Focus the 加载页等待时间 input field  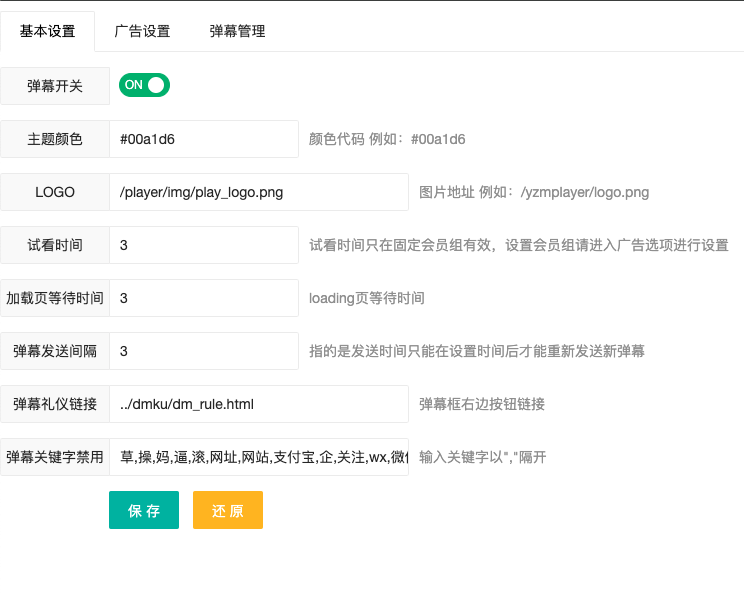tap(204, 298)
